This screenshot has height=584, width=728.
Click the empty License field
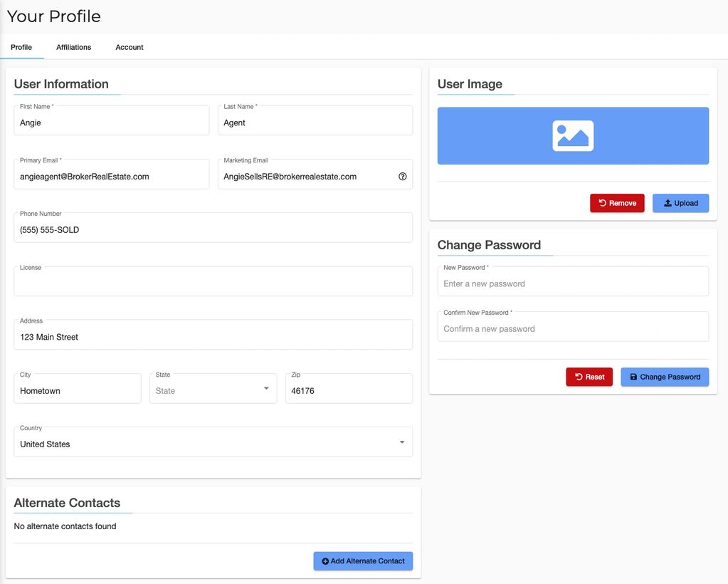(213, 283)
